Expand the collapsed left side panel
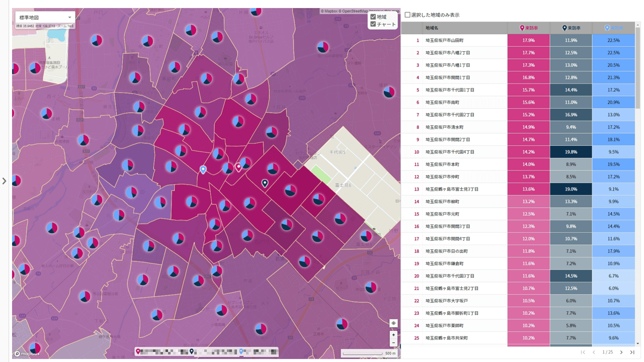The height and width of the screenshot is (362, 644). point(4,181)
